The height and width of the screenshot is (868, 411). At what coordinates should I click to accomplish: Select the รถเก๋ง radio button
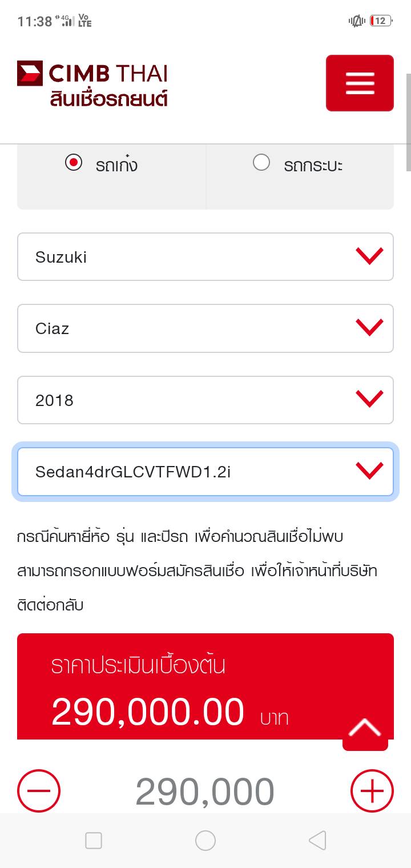[x=74, y=163]
